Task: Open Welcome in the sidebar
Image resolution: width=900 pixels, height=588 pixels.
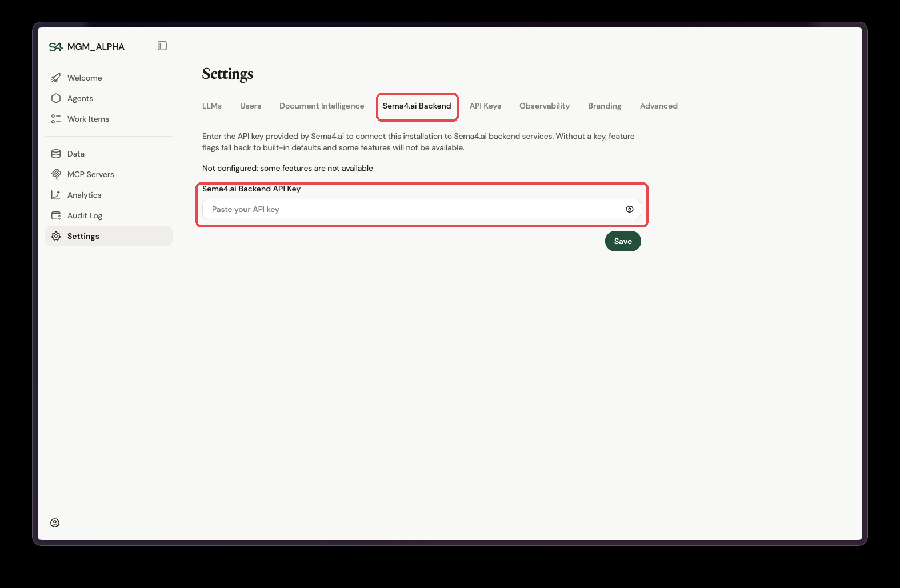Action: (x=109, y=78)
